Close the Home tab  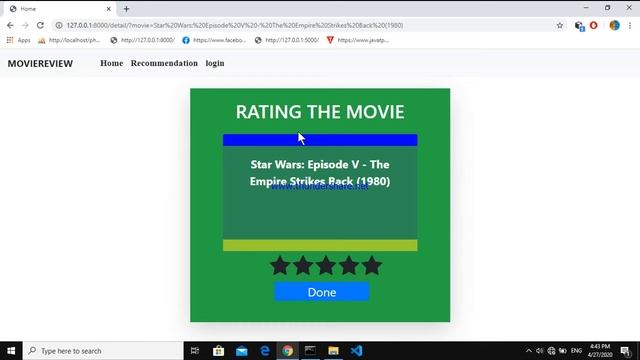pyautogui.click(x=109, y=9)
